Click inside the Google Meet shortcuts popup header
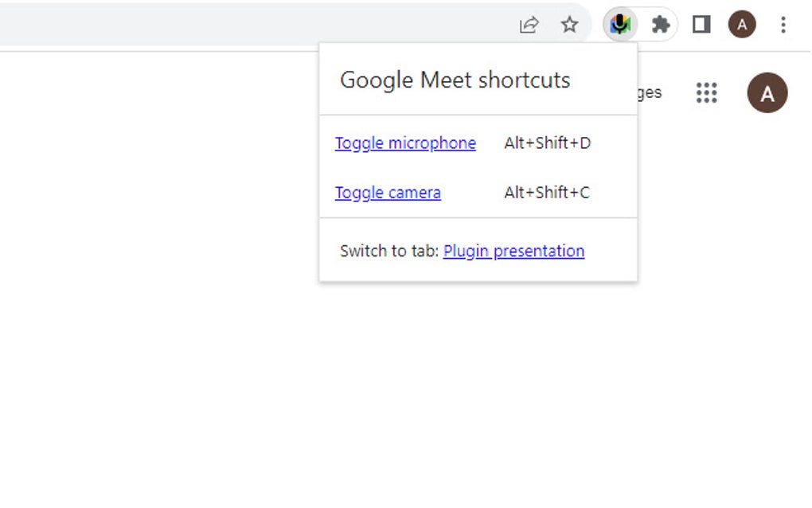 [x=455, y=80]
